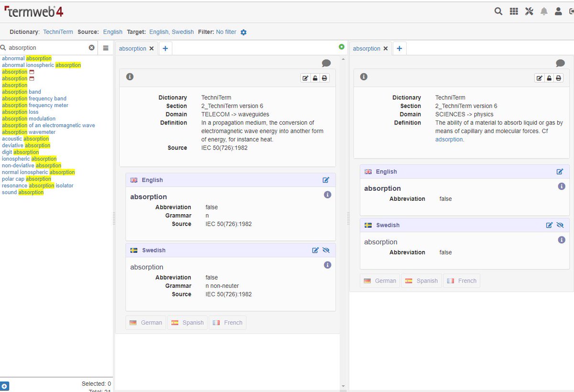The width and height of the screenshot is (574, 392).
Task: Show concept info icon for TELECOM entry
Action: (130, 76)
